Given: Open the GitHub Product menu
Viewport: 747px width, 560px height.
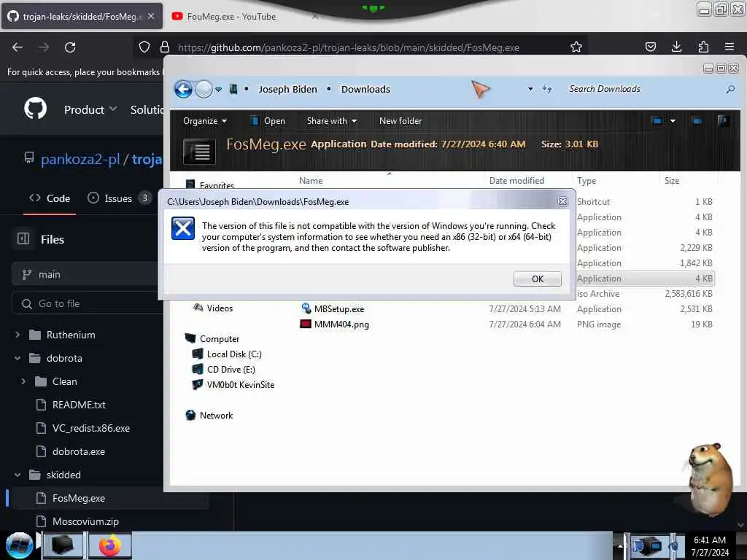Looking at the screenshot, I should 90,109.
